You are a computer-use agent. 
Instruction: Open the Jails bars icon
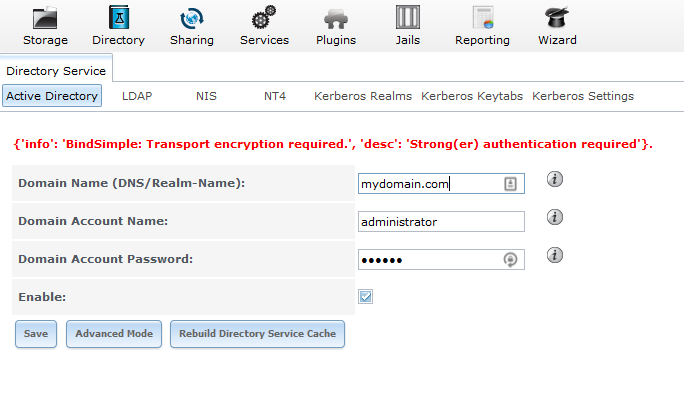tap(408, 17)
